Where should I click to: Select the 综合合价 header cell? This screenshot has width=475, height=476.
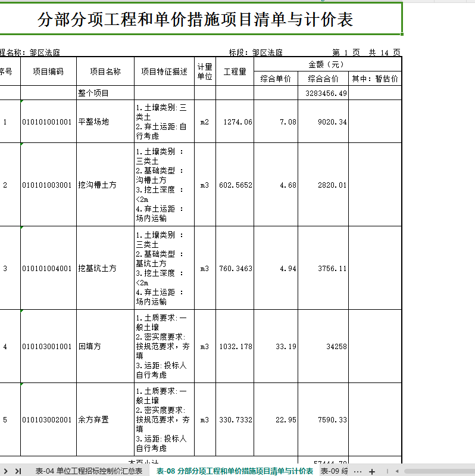(323, 79)
